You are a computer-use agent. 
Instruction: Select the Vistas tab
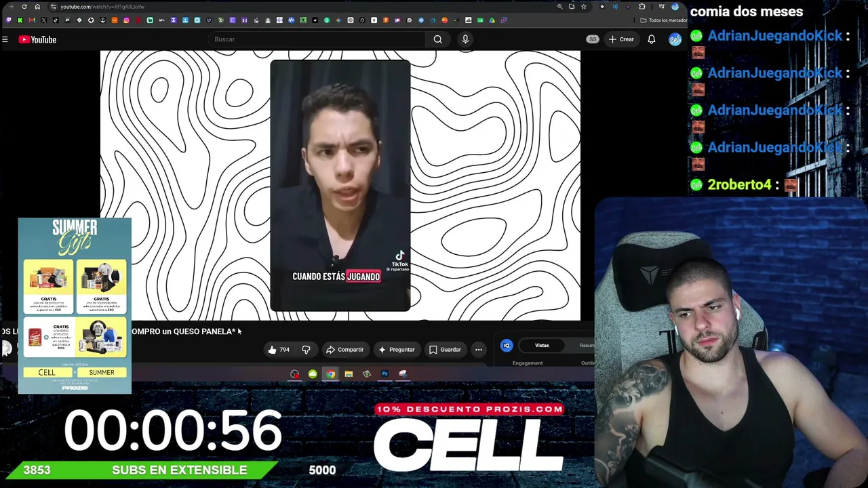[542, 346]
